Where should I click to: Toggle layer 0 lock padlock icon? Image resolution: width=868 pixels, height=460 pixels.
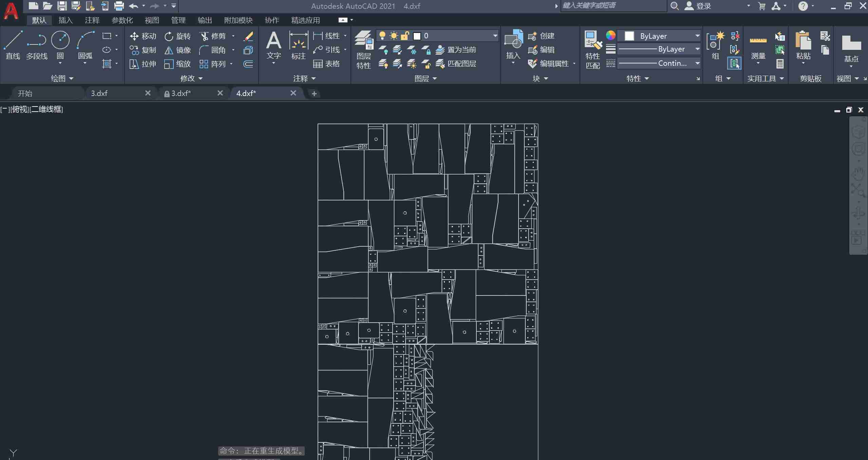405,36
